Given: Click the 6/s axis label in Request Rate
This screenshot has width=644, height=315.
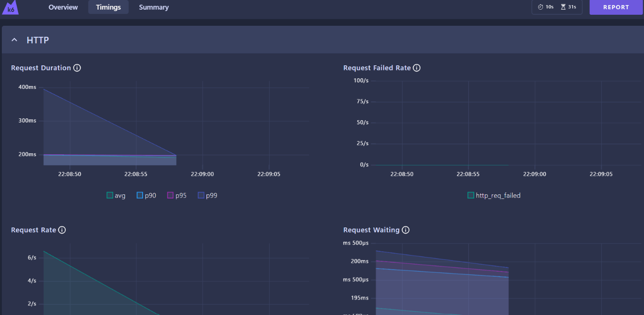Looking at the screenshot, I should 32,258.
